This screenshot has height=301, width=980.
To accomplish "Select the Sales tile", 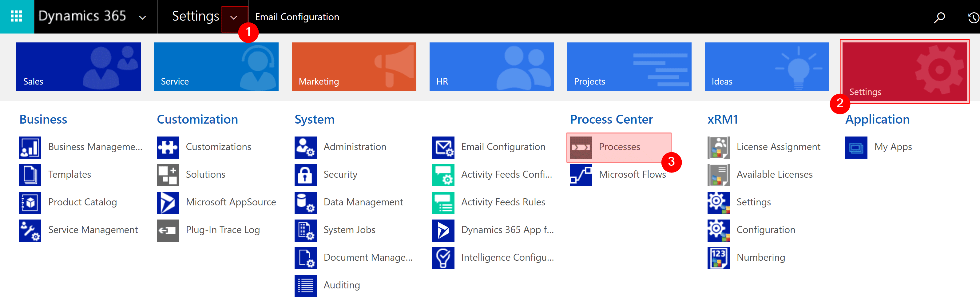I will tap(78, 66).
